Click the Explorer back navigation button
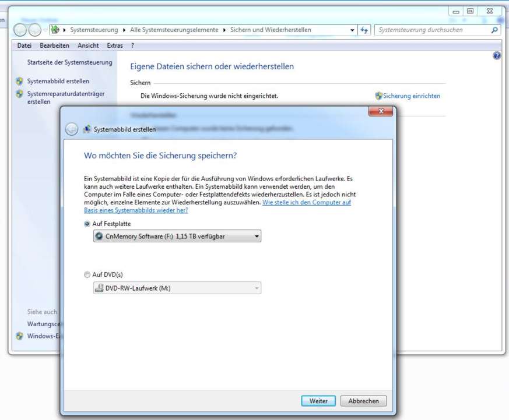This screenshot has width=509, height=420. click(x=20, y=30)
